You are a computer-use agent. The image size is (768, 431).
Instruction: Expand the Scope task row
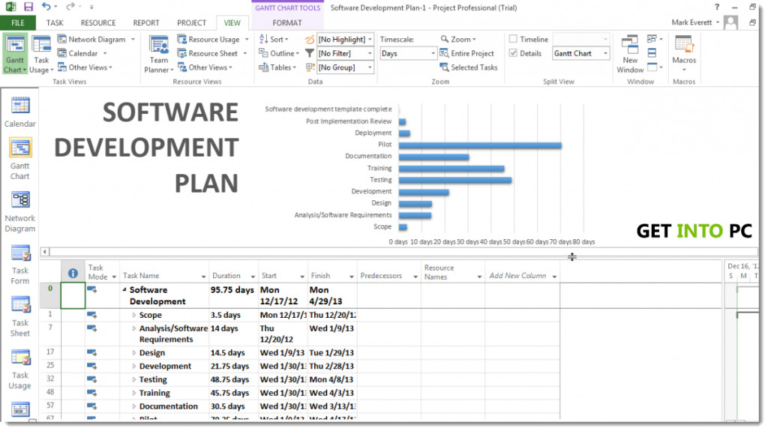pyautogui.click(x=134, y=315)
